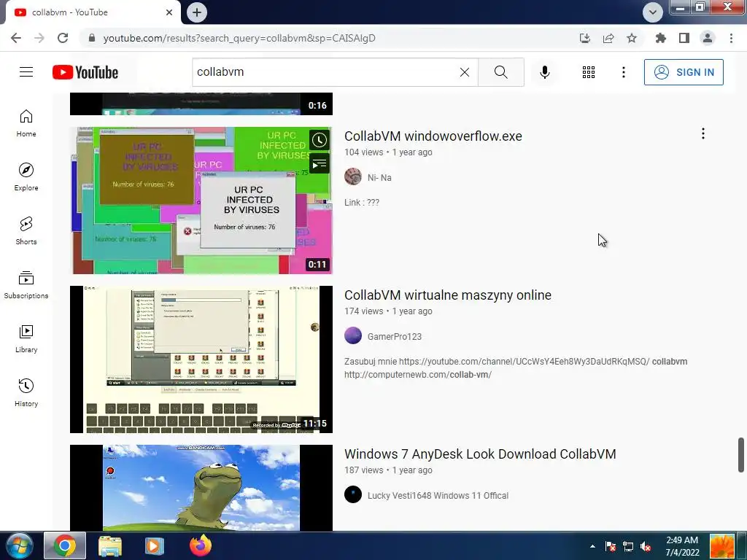Open the CollabVM windowoverflow.exe video title

433,136
